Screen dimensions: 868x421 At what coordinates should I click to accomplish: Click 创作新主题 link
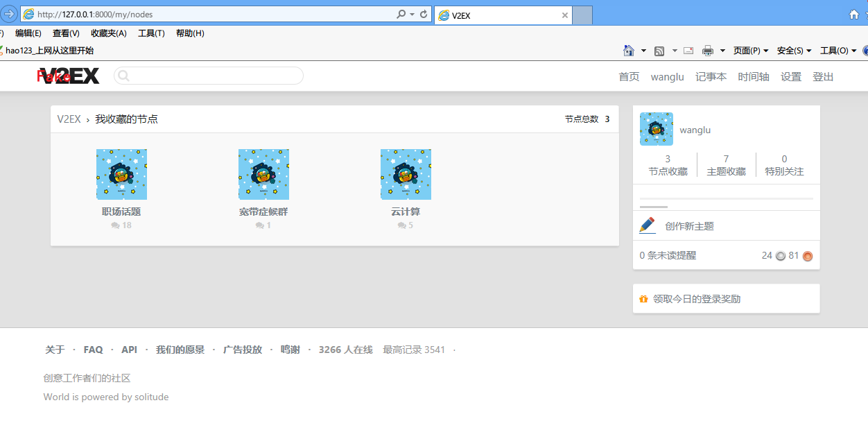point(689,226)
